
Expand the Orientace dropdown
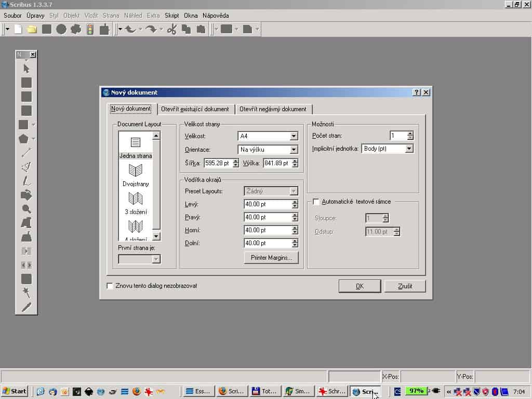click(x=294, y=150)
